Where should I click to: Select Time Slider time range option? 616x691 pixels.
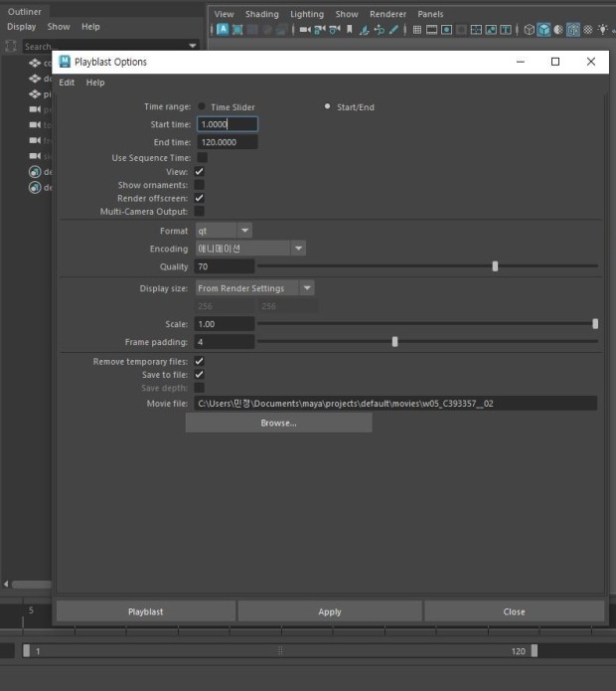pos(202,106)
